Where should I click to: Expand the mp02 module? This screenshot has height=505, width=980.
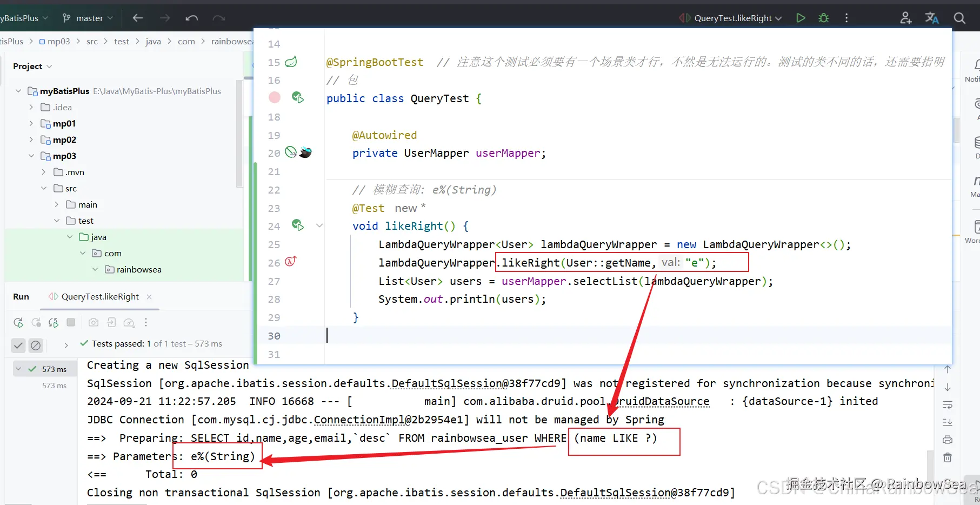pos(31,139)
